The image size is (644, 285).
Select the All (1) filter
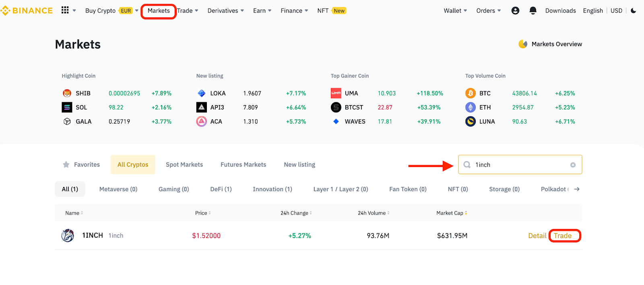point(70,189)
